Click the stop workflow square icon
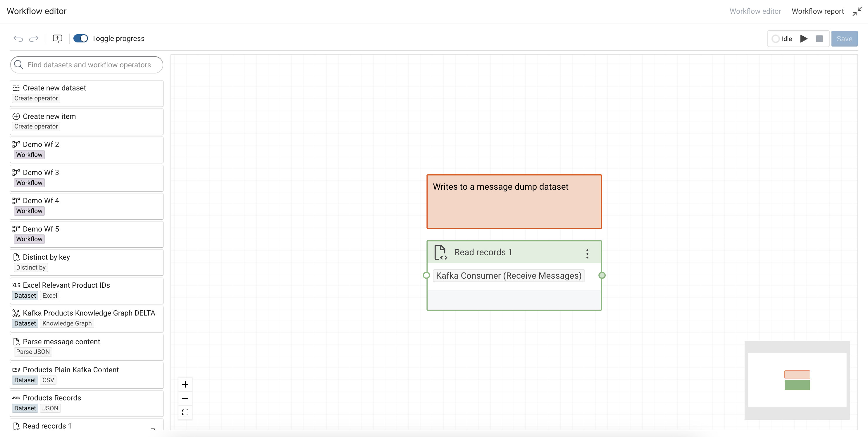 point(819,38)
